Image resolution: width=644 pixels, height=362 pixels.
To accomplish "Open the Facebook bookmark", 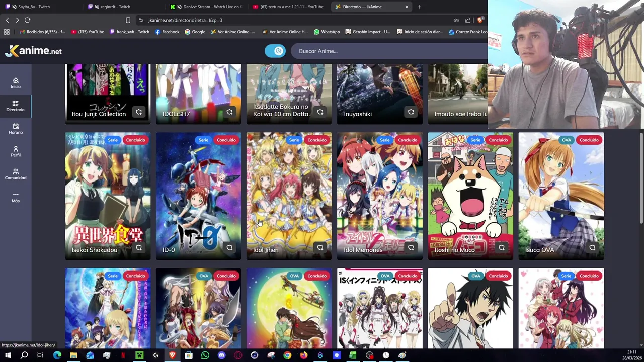I will pos(167,32).
